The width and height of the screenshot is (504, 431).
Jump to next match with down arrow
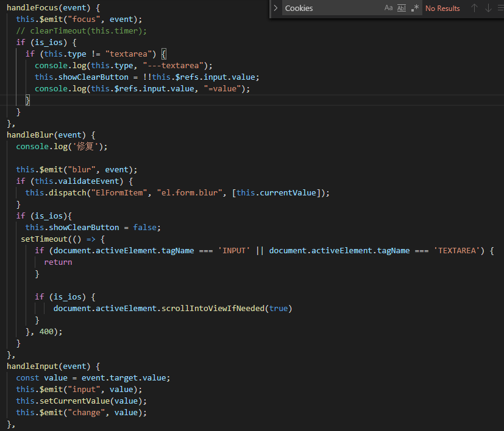488,8
